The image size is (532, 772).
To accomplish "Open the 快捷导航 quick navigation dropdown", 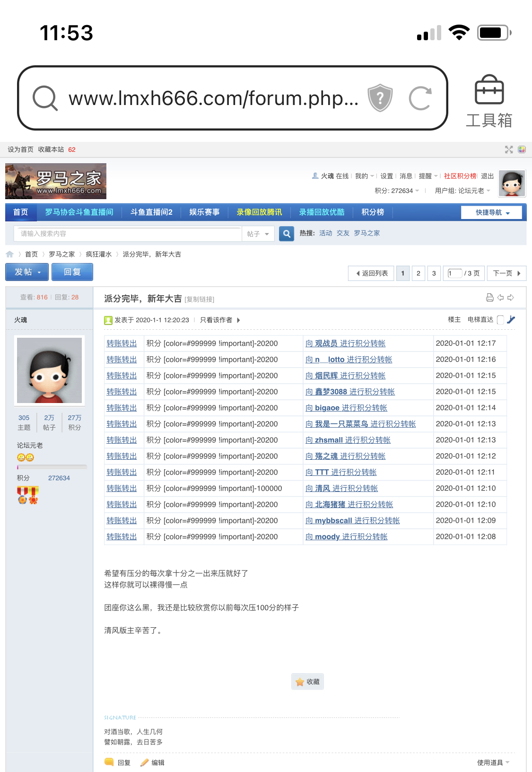I will pyautogui.click(x=492, y=212).
